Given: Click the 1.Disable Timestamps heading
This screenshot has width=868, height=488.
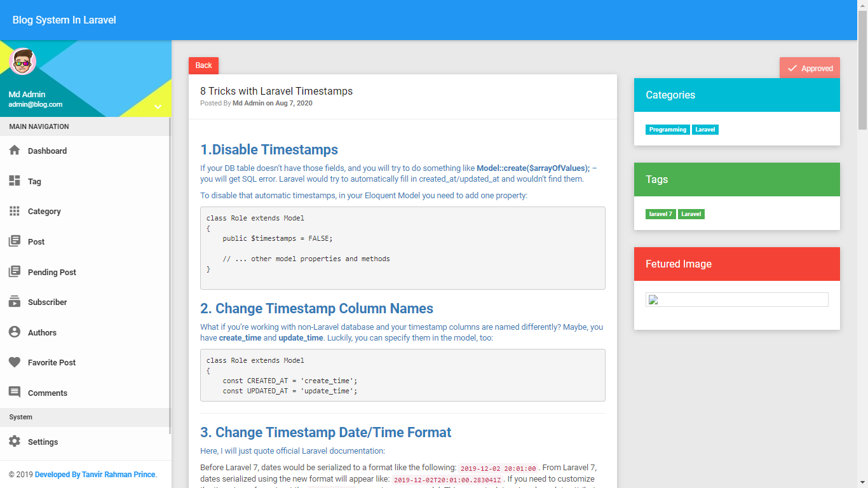Looking at the screenshot, I should pyautogui.click(x=269, y=150).
